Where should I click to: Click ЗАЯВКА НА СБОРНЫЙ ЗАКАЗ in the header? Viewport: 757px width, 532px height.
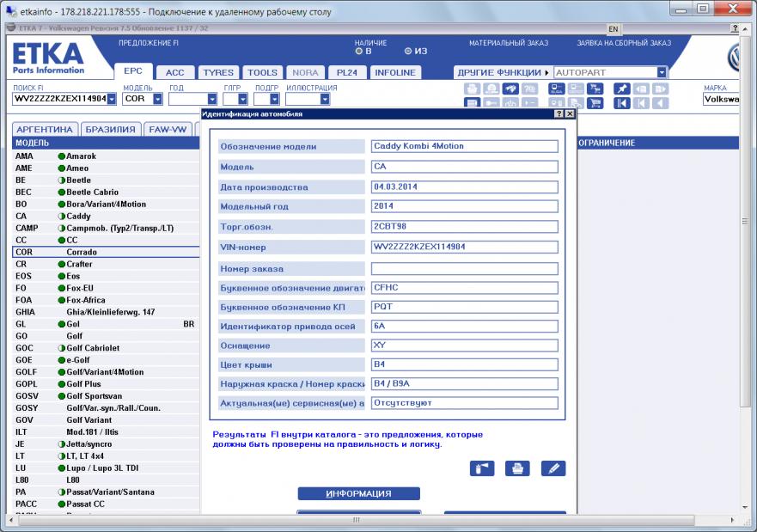point(624,43)
